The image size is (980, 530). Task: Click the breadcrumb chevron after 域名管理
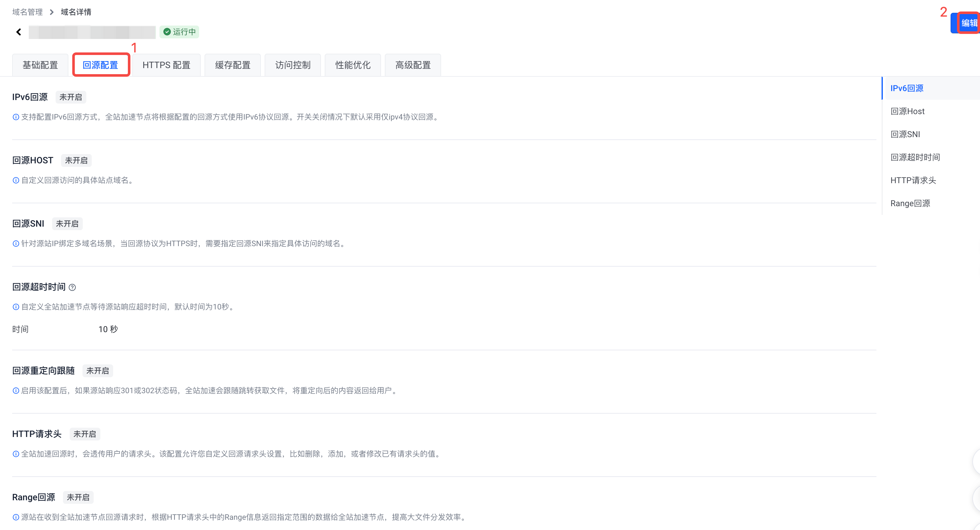pyautogui.click(x=52, y=12)
